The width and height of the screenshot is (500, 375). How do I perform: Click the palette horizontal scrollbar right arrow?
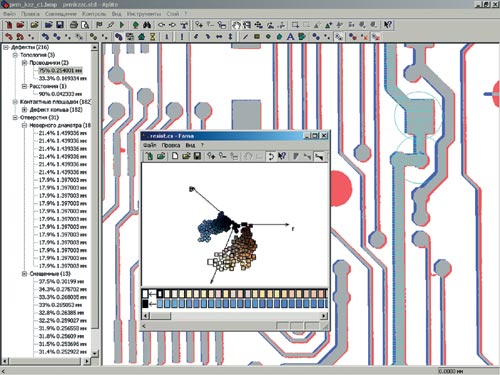(x=324, y=315)
